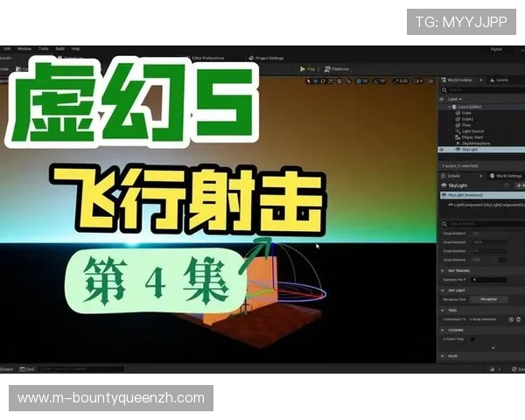
Task: Open the Platforms dropdown
Action: click(x=337, y=69)
